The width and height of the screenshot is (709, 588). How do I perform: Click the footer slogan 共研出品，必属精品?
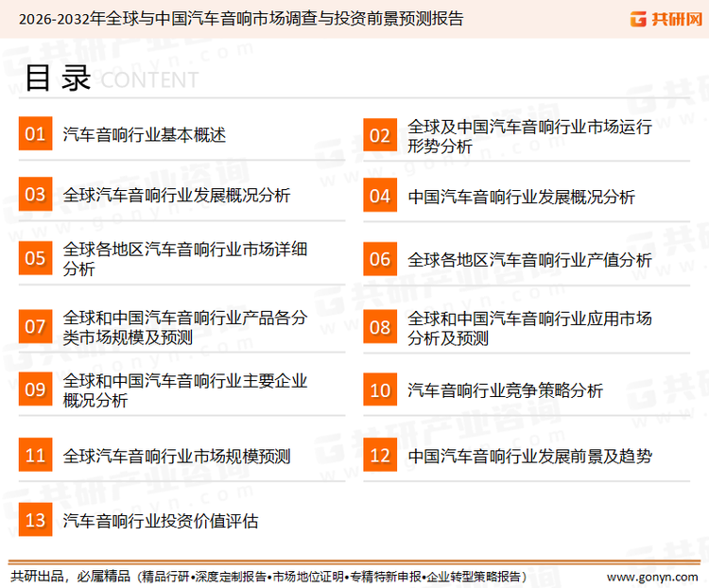click(x=70, y=577)
